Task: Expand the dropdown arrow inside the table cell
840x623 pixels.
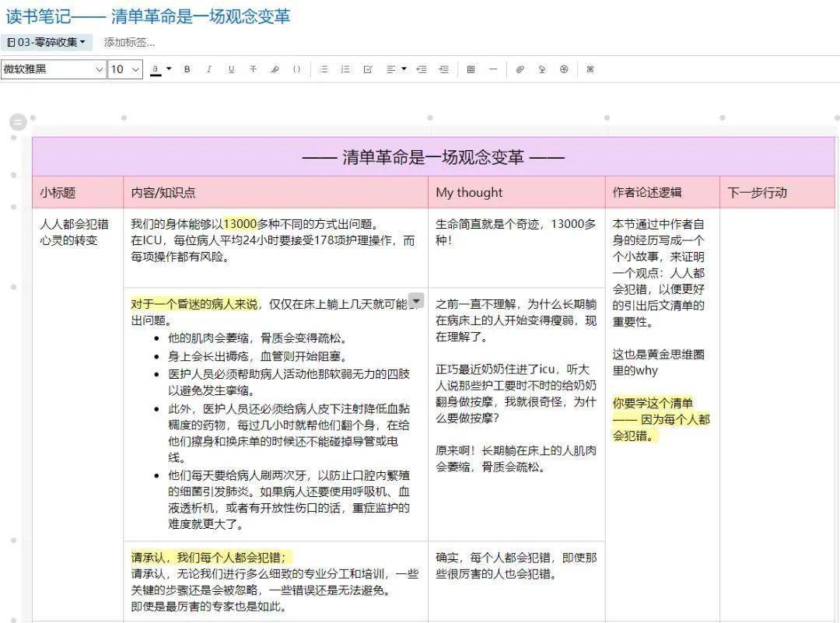Action: pos(417,299)
